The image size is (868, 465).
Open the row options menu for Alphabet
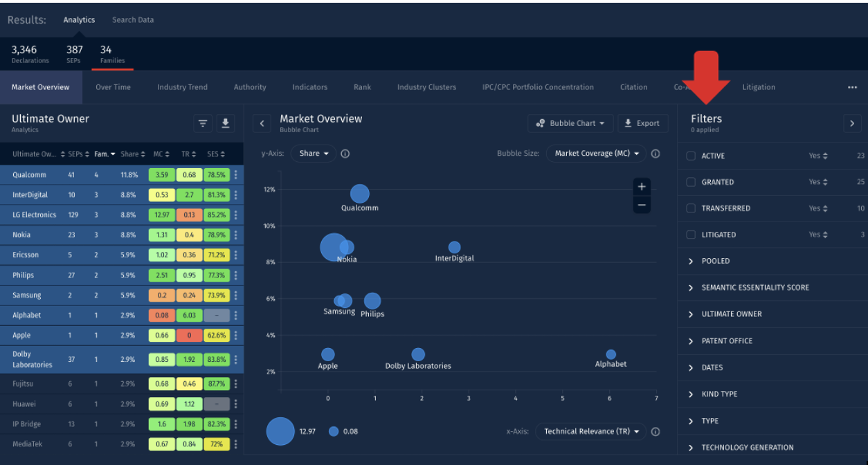tap(236, 316)
